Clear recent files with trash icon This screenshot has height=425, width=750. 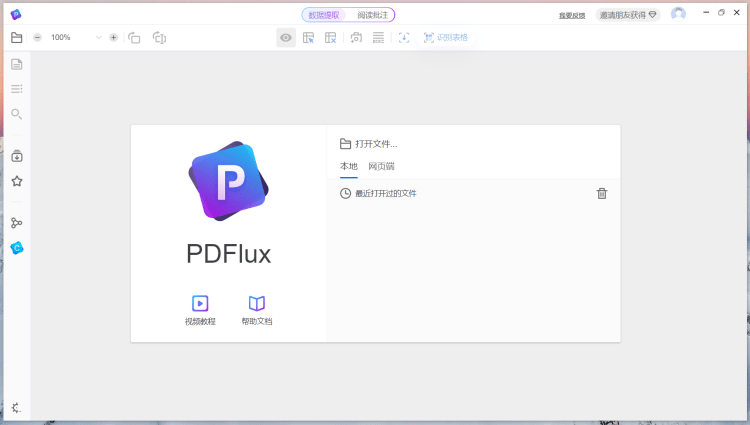click(602, 193)
